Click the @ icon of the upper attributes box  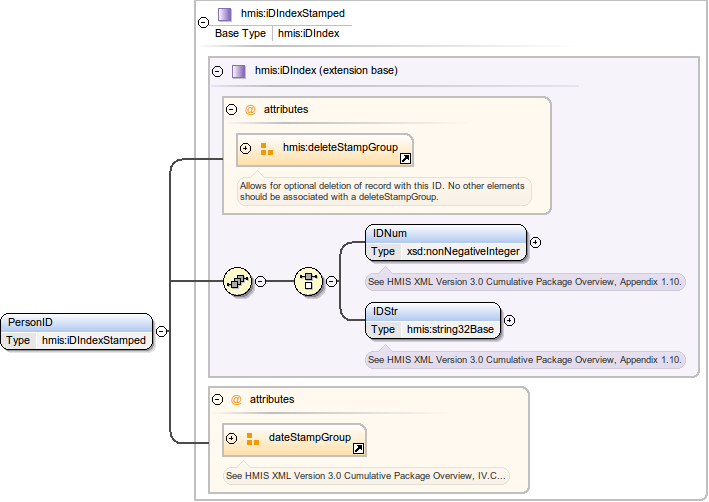[250, 110]
